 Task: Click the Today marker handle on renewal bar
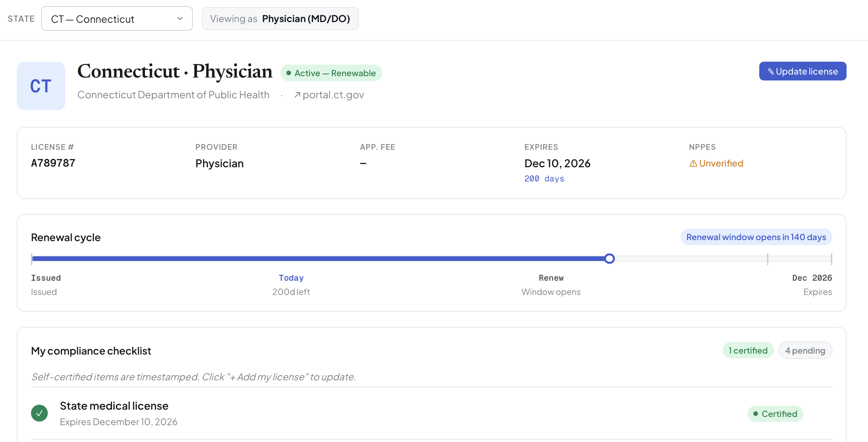[x=609, y=259]
